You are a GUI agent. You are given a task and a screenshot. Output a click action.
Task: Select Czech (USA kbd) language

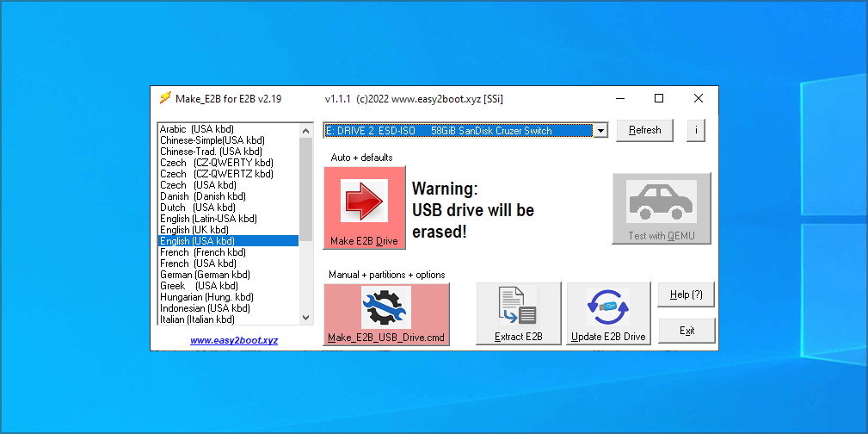click(x=228, y=184)
